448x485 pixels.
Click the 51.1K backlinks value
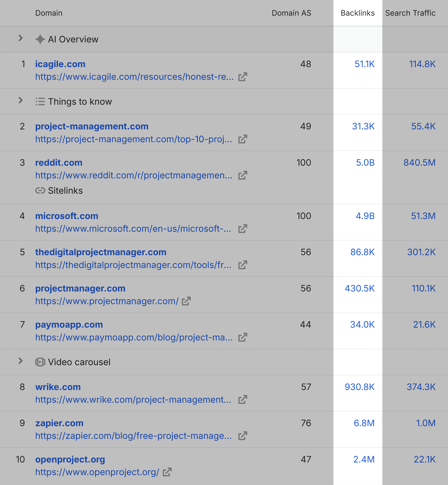tap(365, 64)
